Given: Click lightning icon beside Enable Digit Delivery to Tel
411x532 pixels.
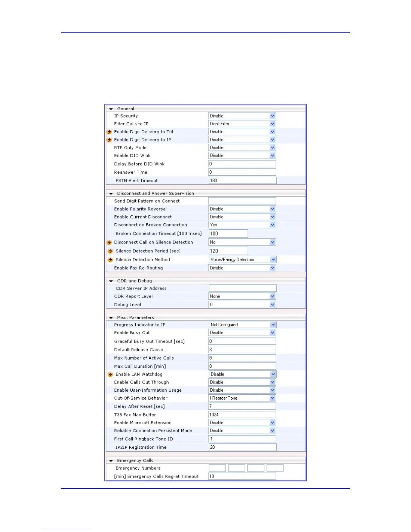Looking at the screenshot, I should (109, 132).
